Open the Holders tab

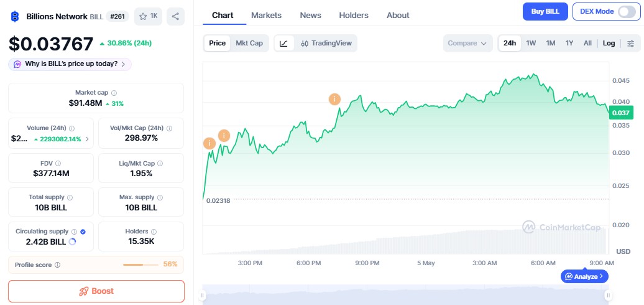tap(354, 16)
